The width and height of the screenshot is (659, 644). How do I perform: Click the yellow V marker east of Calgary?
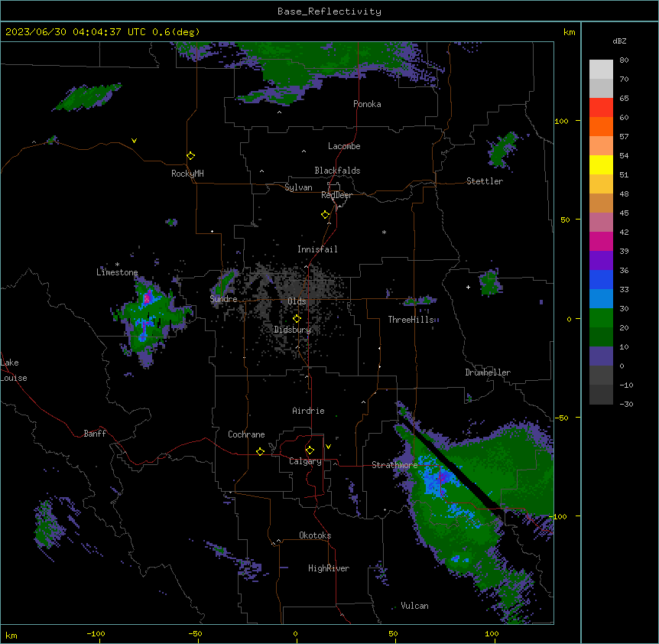pos(328,447)
